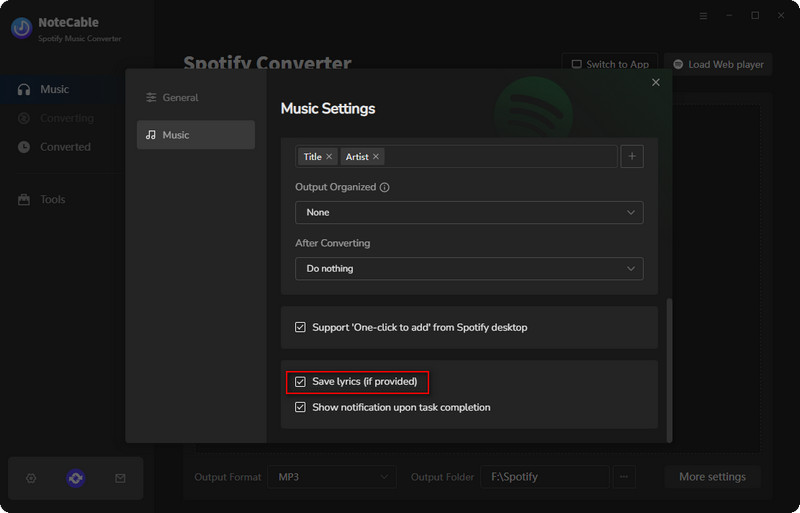
Task: Show Output Organized info tooltip icon
Action: (x=385, y=187)
